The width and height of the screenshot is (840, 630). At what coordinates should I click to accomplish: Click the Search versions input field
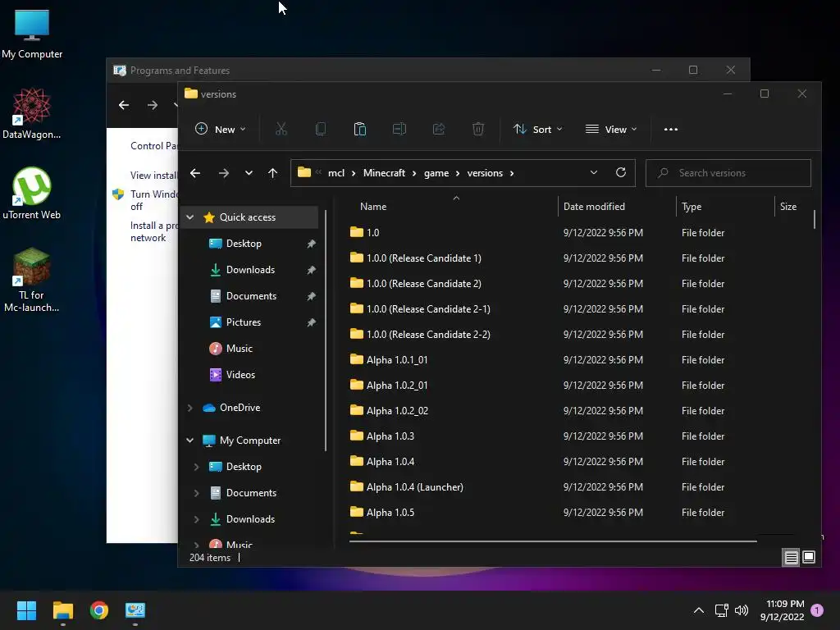pyautogui.click(x=728, y=173)
